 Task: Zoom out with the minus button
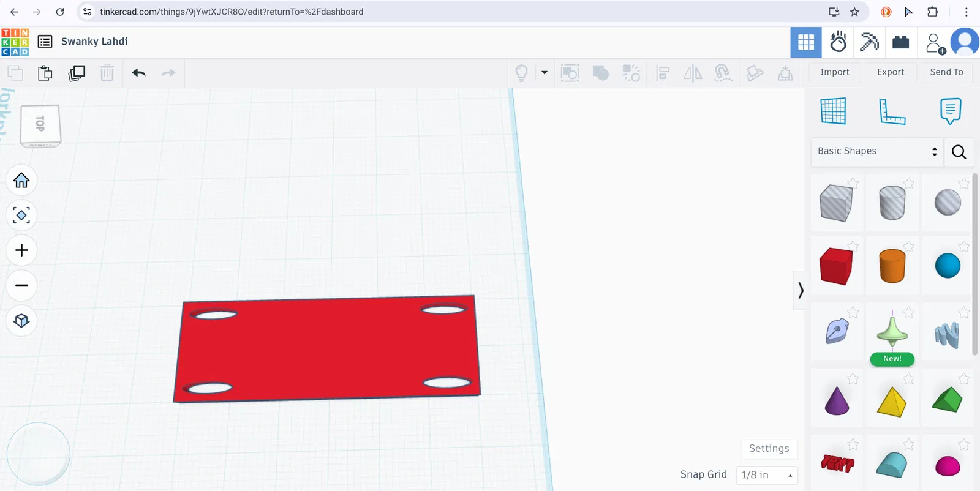pyautogui.click(x=21, y=285)
